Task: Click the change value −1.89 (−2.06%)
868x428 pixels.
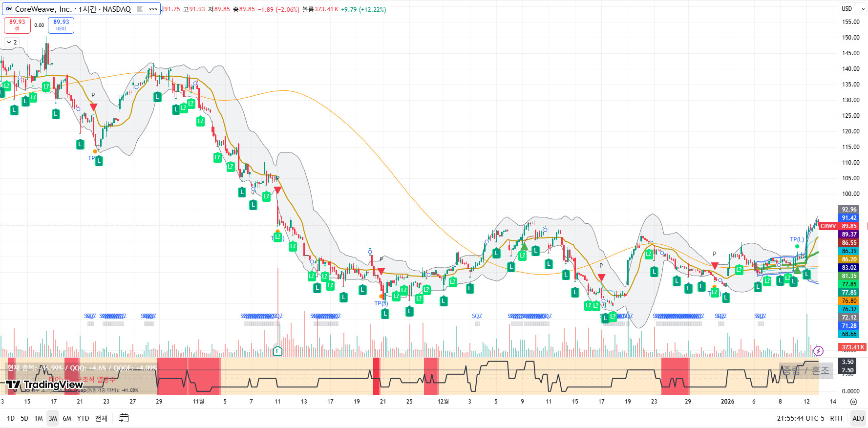Action: click(278, 9)
